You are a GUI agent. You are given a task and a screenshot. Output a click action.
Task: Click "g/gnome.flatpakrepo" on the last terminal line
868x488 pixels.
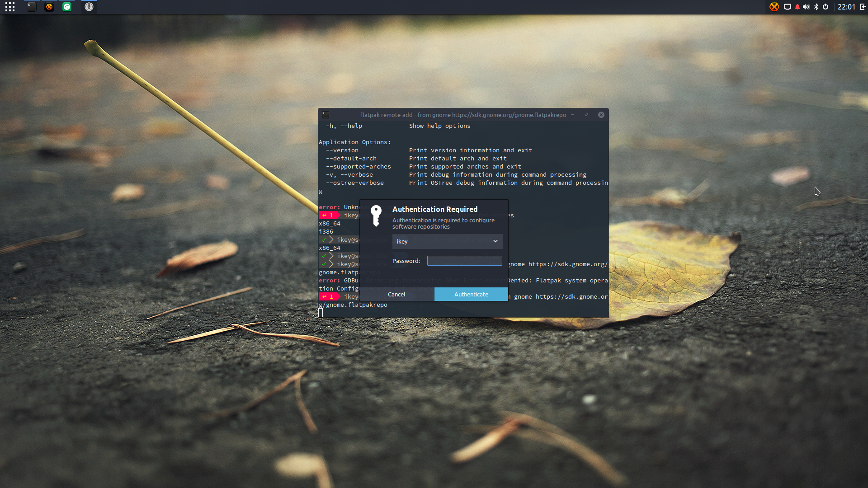pos(353,305)
